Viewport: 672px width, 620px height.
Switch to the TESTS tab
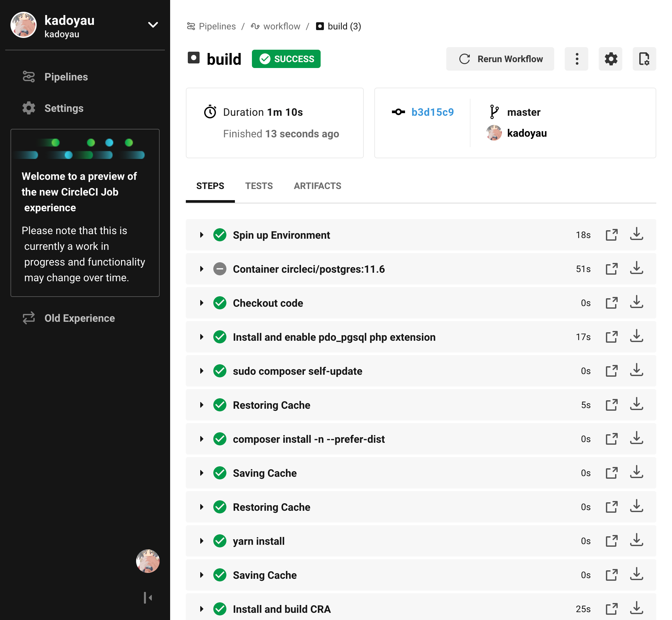tap(259, 186)
